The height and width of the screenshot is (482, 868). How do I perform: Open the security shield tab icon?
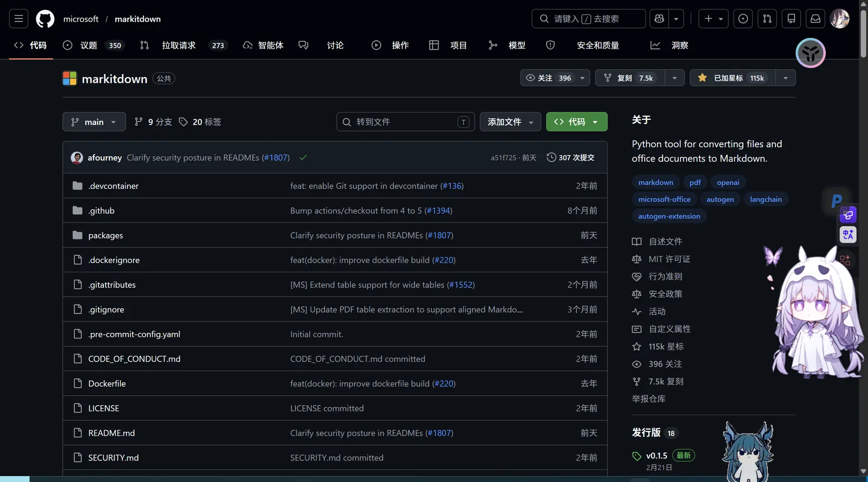[x=550, y=45]
